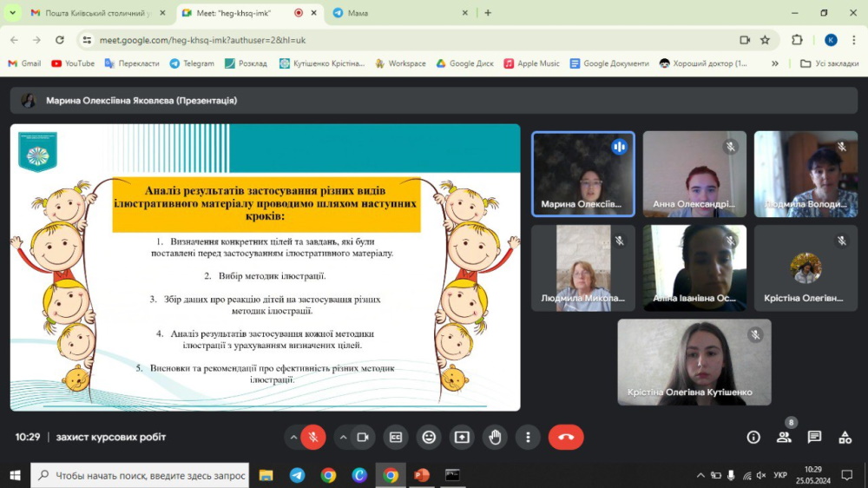868x488 pixels.
Task: Open the in-call chat panel
Action: [x=814, y=438]
